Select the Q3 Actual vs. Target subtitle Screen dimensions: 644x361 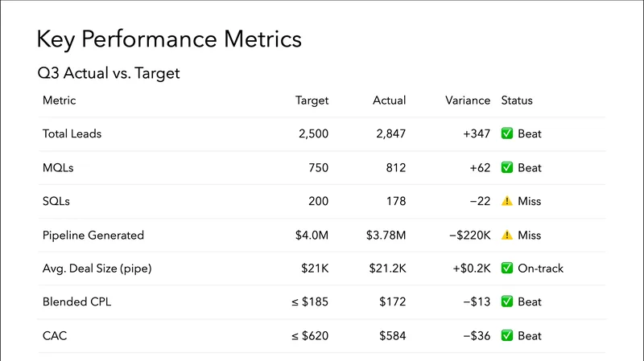(109, 74)
